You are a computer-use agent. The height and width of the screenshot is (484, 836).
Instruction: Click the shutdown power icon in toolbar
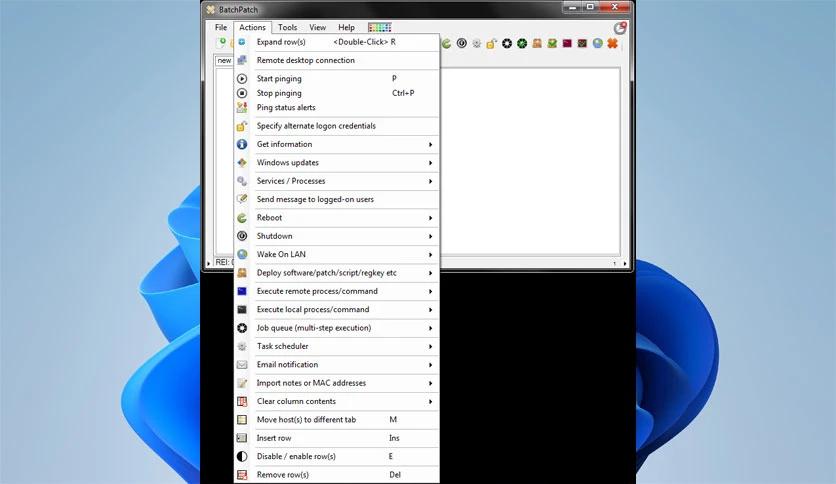click(x=462, y=44)
